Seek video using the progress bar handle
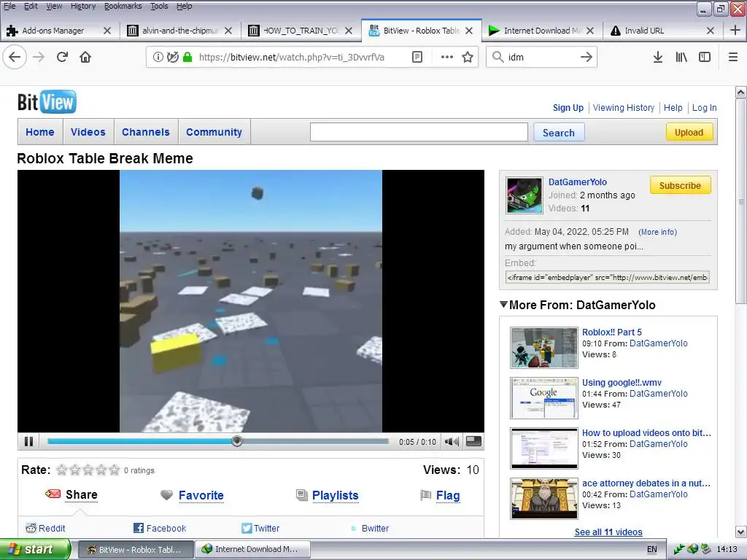Viewport: 747px width, 560px height. [x=237, y=441]
